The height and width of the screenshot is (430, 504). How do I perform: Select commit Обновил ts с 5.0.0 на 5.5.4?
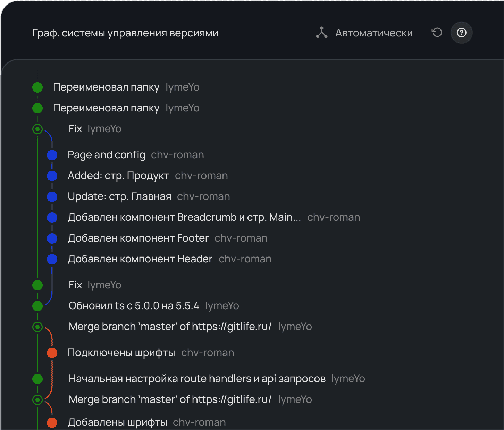[x=134, y=306]
